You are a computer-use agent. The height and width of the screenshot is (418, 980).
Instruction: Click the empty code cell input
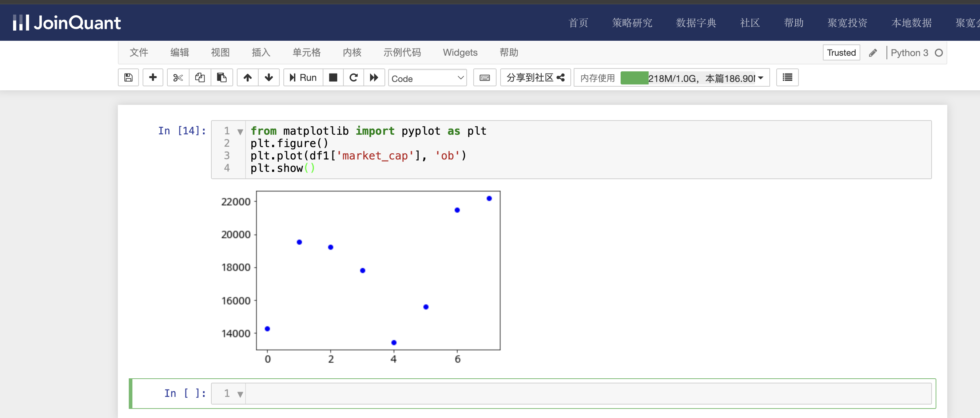(588, 393)
